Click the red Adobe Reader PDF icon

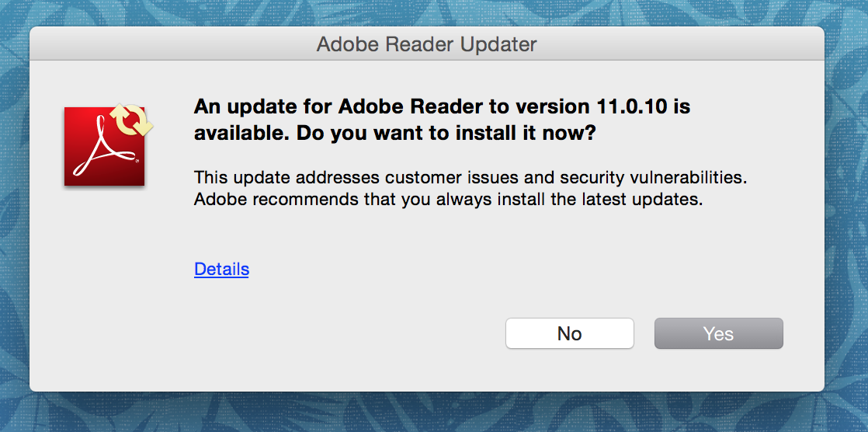[104, 147]
